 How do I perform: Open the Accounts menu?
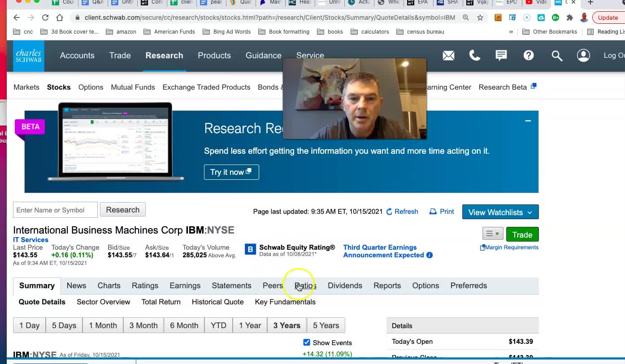(x=77, y=56)
